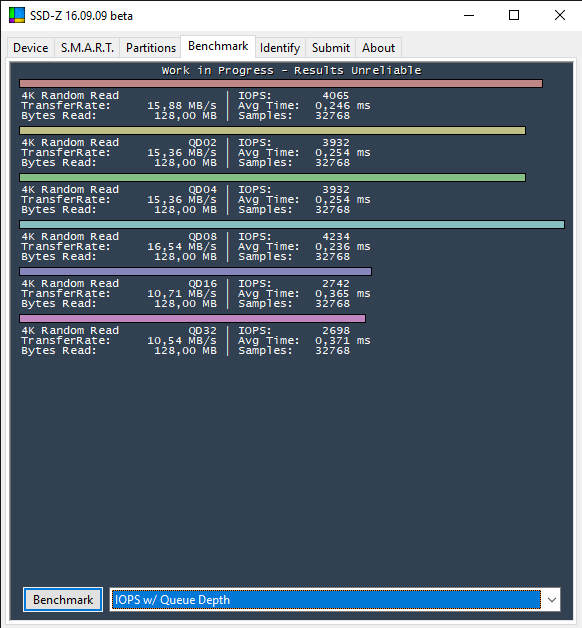
Task: Click the QD02 label
Action: [203, 143]
